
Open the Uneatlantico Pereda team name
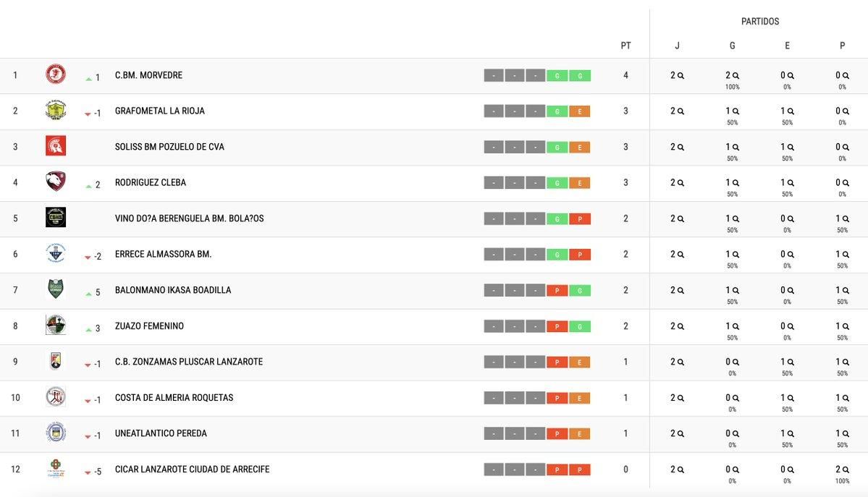pyautogui.click(x=161, y=433)
